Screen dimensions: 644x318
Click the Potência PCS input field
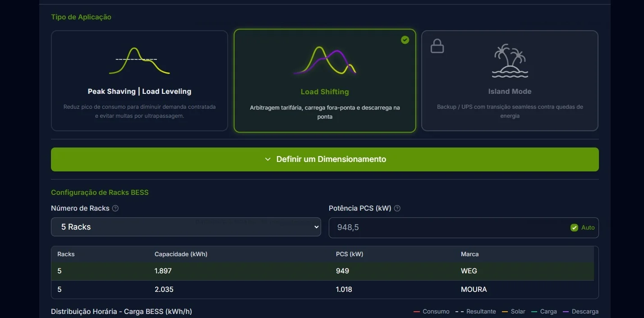[x=446, y=228]
